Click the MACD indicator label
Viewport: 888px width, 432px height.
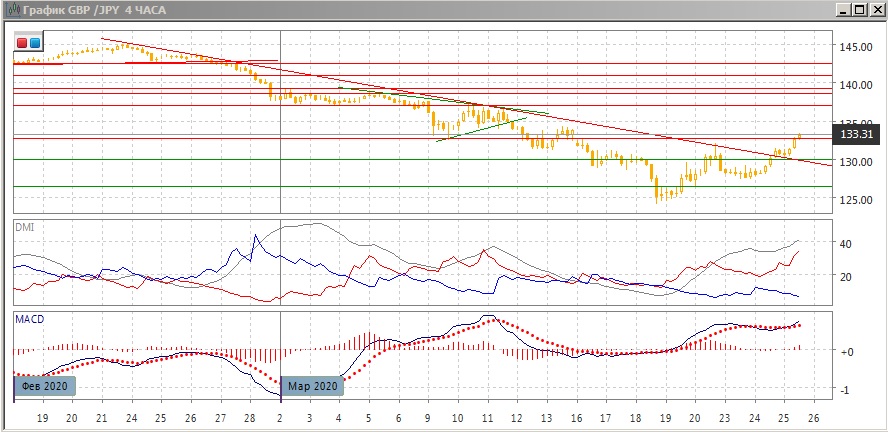pyautogui.click(x=29, y=319)
